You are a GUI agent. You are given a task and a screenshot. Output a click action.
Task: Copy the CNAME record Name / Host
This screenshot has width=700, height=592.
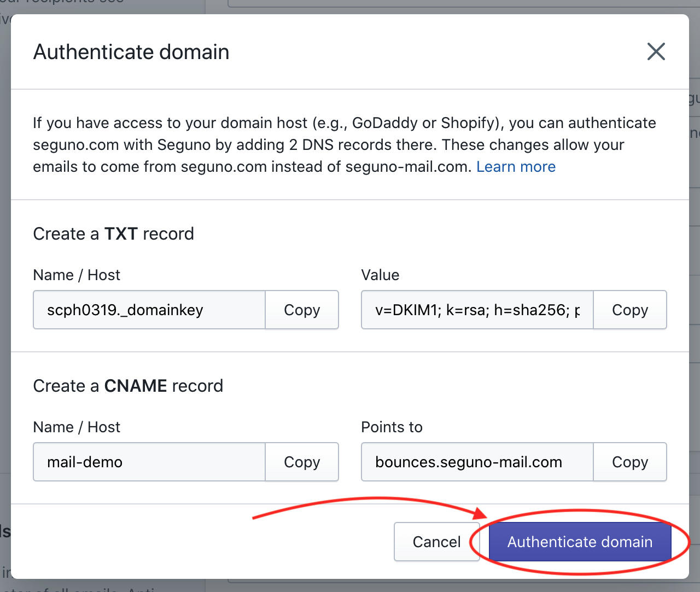(302, 462)
